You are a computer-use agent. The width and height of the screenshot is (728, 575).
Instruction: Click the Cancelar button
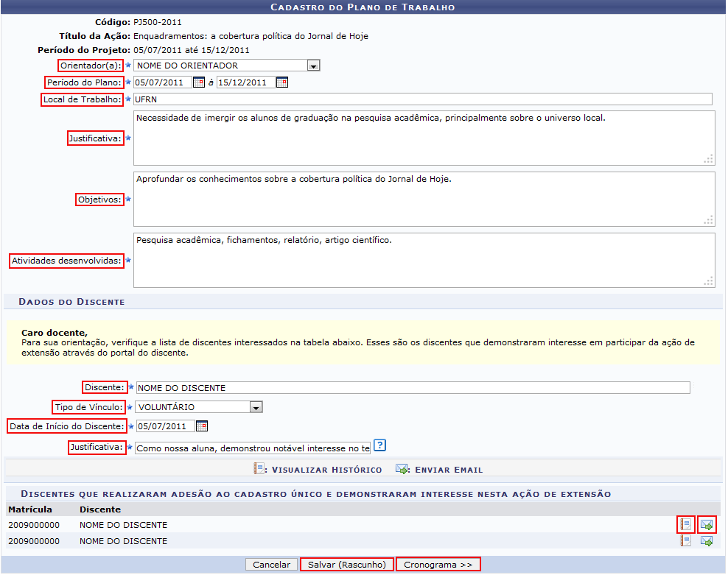pyautogui.click(x=271, y=565)
